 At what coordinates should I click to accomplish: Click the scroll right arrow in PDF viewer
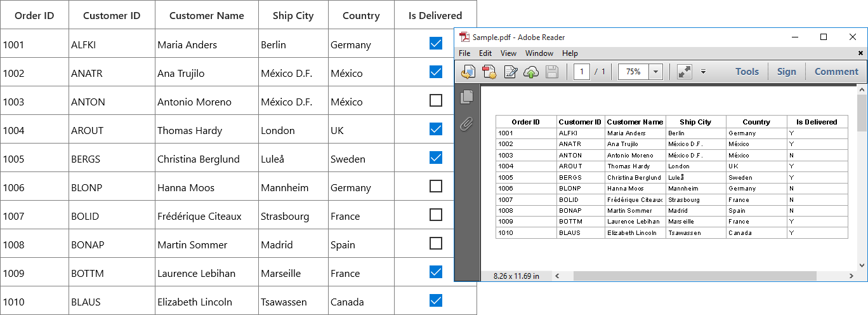851,276
